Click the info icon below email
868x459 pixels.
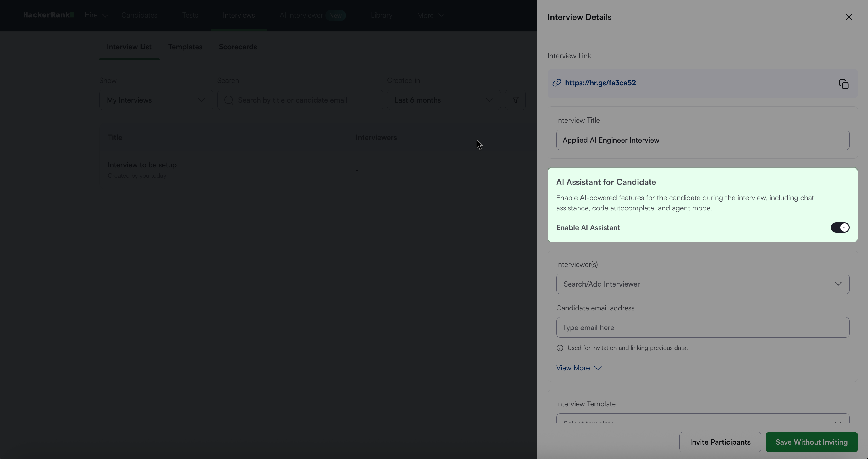click(x=560, y=348)
